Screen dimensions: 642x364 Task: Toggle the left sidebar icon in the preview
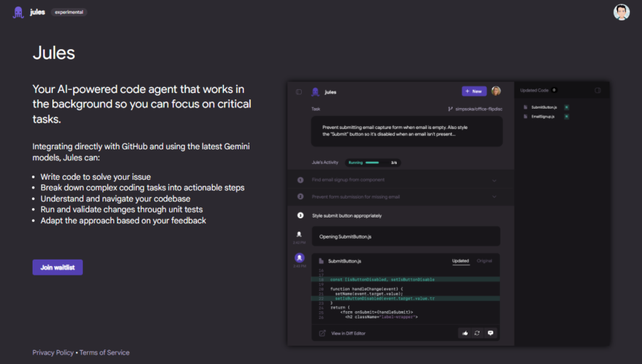pos(299,92)
